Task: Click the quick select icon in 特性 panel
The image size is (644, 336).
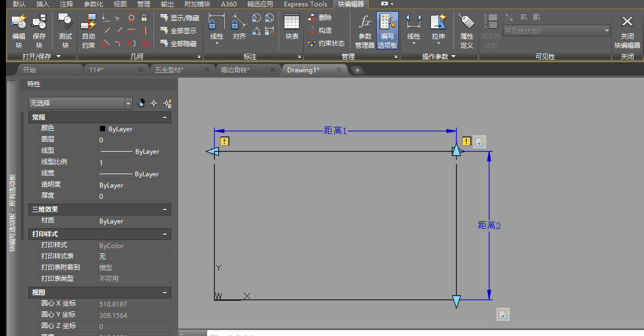Action: [x=167, y=103]
